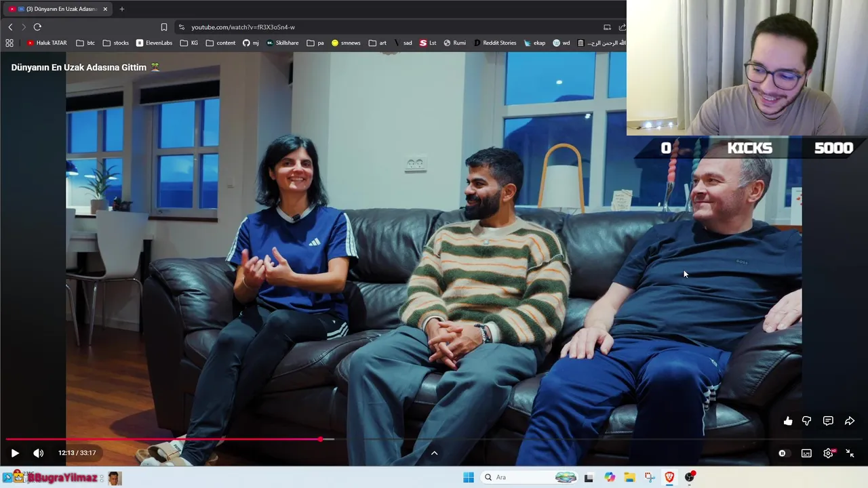Open Snipping Tool on taskbar

[x=650, y=477]
